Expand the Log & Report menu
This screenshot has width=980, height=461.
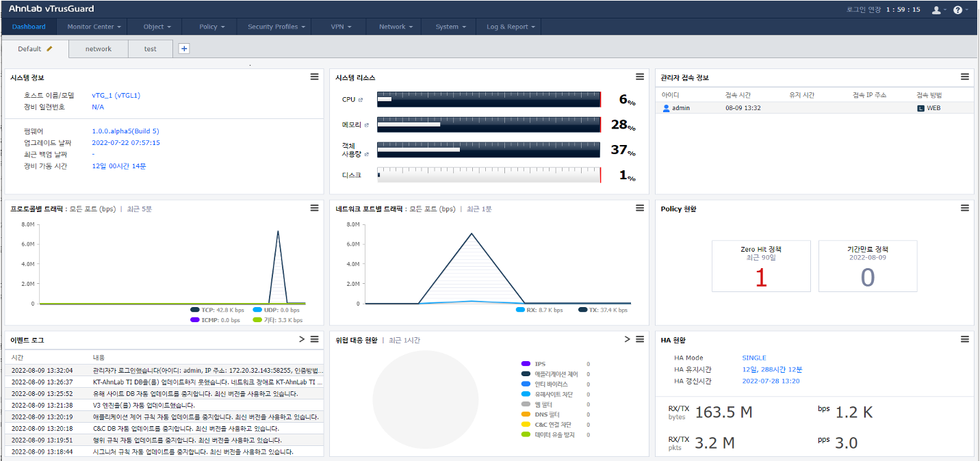tap(511, 27)
